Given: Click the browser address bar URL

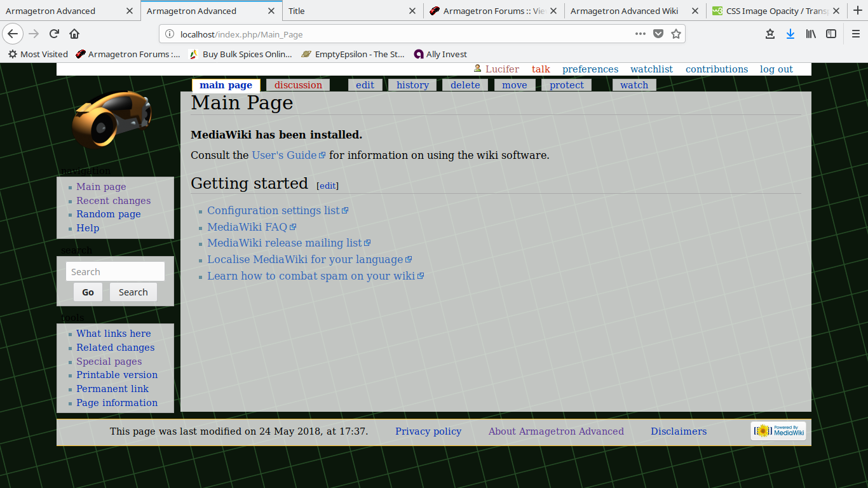Looking at the screenshot, I should 241,34.
